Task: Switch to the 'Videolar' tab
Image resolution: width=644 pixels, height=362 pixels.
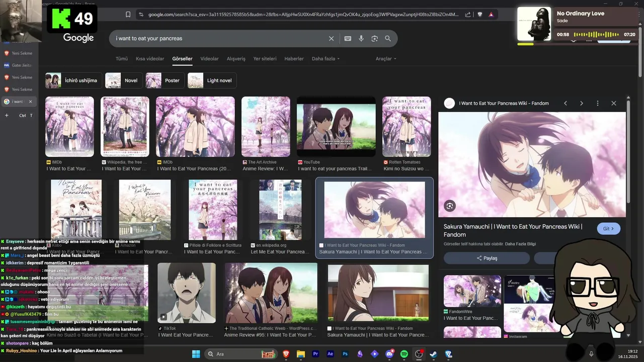Action: [x=209, y=59]
